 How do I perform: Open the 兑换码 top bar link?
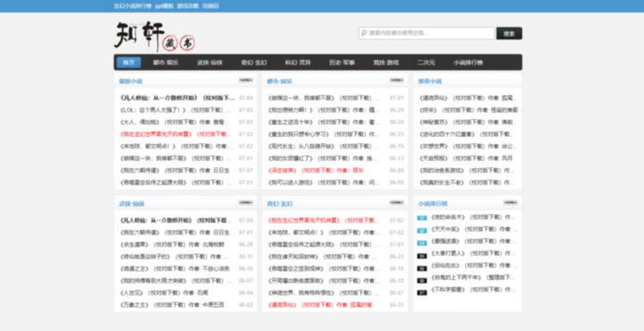tap(211, 6)
